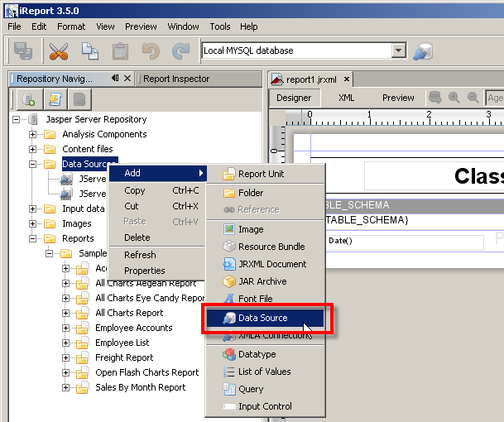
Task: Click the Save All toolbar icon
Action: pyautogui.click(x=23, y=51)
